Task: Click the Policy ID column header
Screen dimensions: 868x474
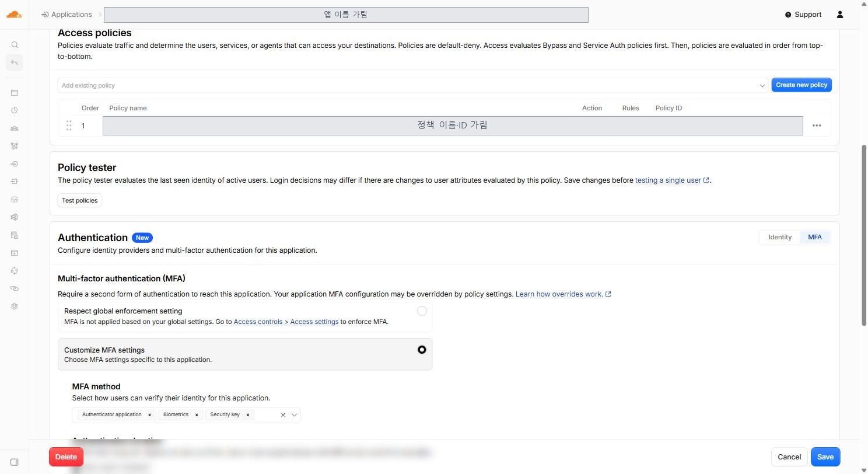Action: pyautogui.click(x=668, y=108)
